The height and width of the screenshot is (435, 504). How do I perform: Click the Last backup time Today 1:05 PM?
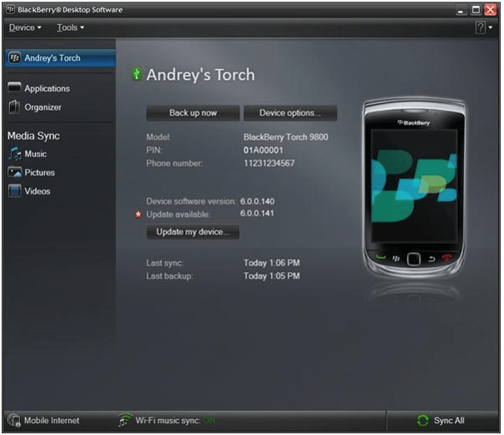point(272,276)
